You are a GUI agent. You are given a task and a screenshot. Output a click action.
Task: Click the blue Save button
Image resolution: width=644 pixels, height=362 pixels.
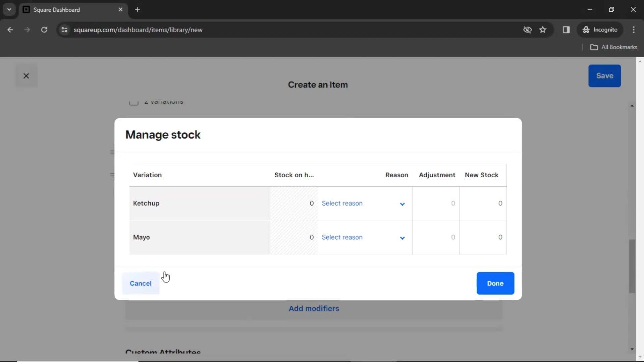click(x=604, y=76)
